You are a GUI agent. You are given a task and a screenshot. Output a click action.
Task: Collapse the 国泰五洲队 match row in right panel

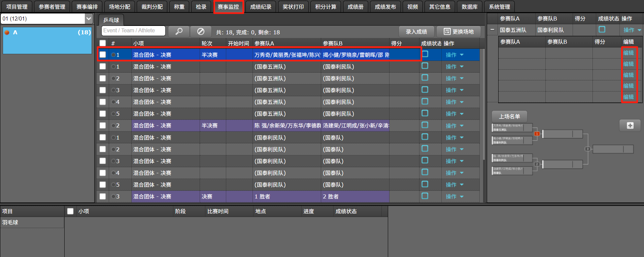point(492,30)
